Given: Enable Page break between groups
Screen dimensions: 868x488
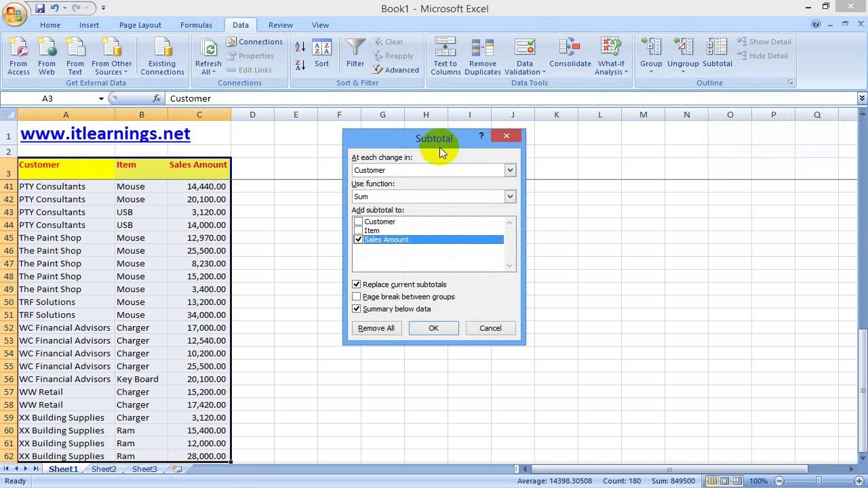Looking at the screenshot, I should [x=357, y=297].
